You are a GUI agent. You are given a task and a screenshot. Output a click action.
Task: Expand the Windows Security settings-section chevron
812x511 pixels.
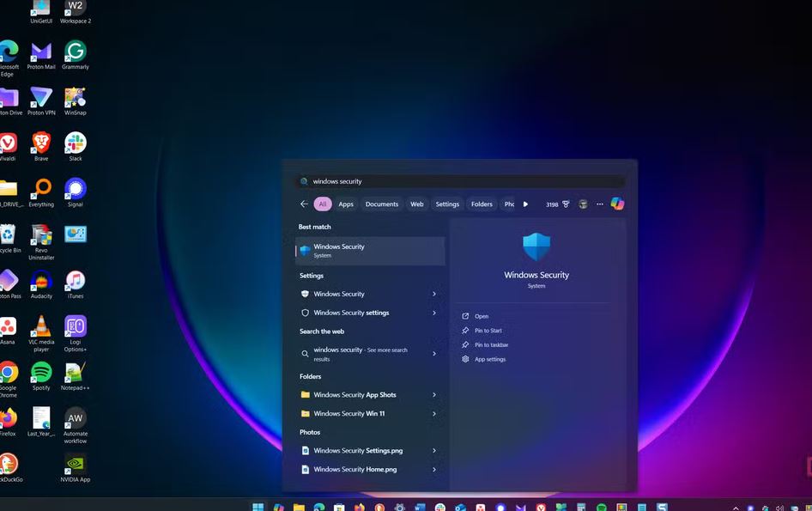tap(434, 294)
